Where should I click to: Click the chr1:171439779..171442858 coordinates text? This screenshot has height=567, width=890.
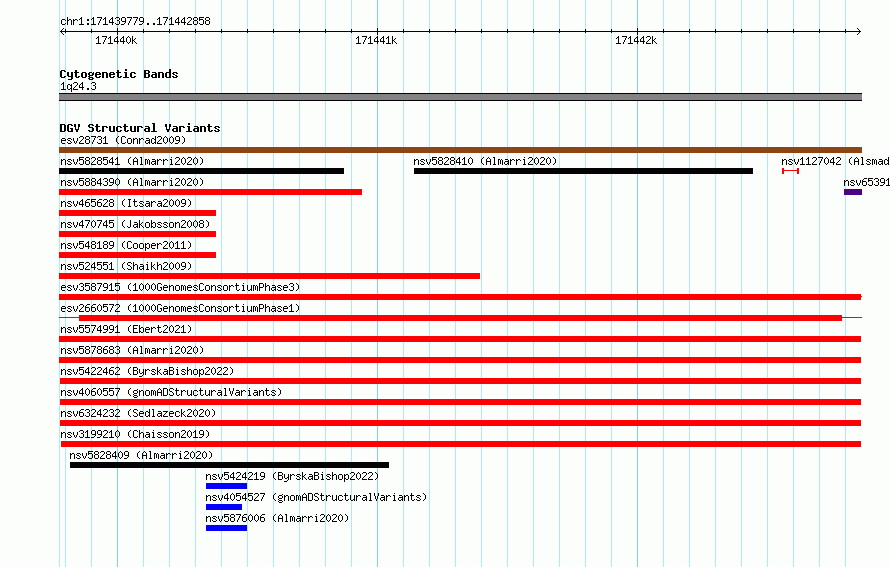(135, 21)
